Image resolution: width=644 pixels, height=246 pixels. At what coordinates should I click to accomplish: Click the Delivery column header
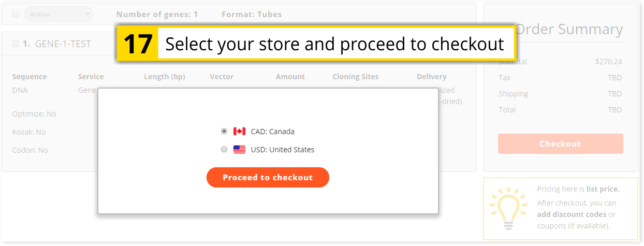(431, 77)
